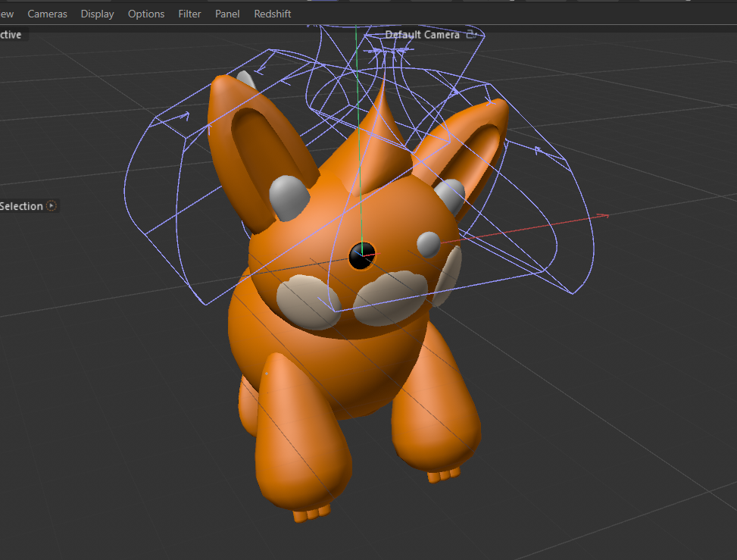This screenshot has width=737, height=560.
Task: Click the character's front paw
Action: (303, 455)
